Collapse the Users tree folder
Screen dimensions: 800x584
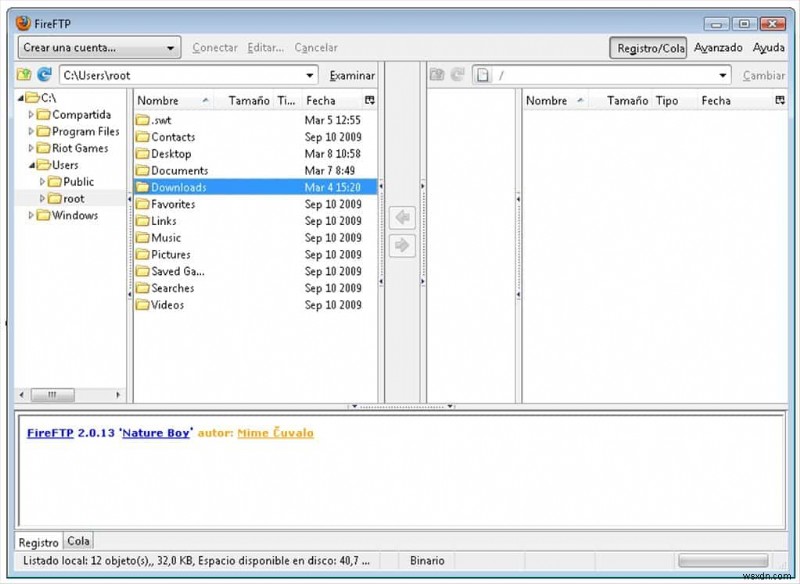click(32, 165)
